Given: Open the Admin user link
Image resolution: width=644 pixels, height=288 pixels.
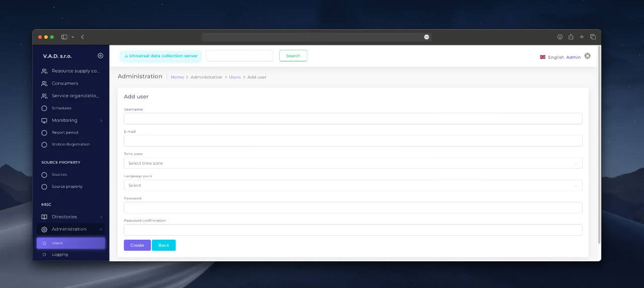Looking at the screenshot, I should click(574, 57).
